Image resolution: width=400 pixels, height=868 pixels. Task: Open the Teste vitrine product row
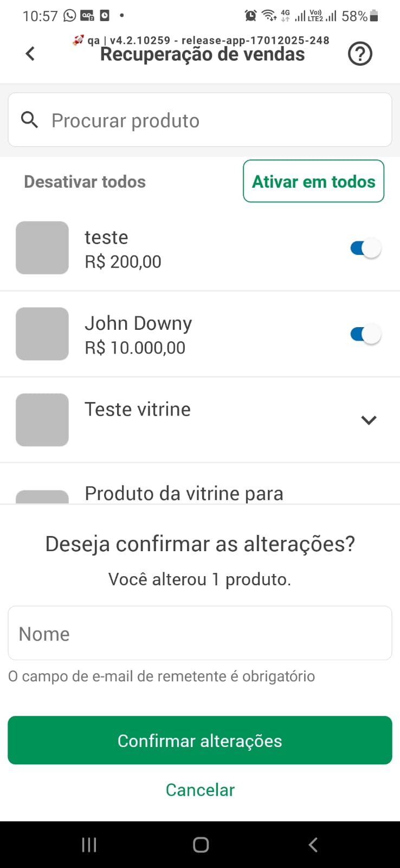click(x=200, y=420)
